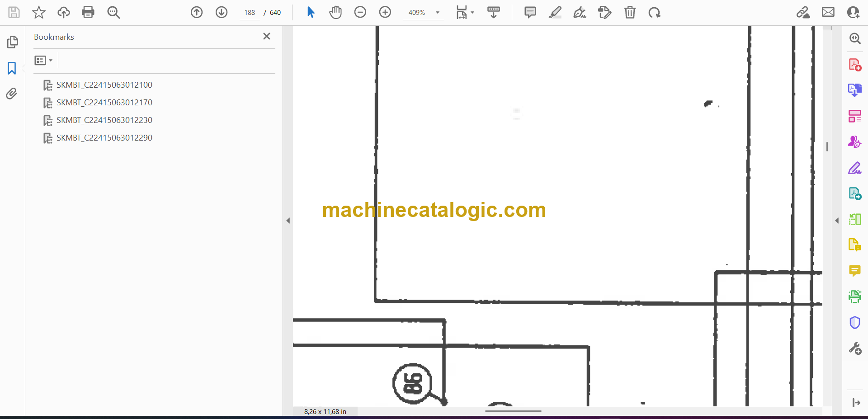Go to next page arrow
The image size is (868, 419).
222,12
